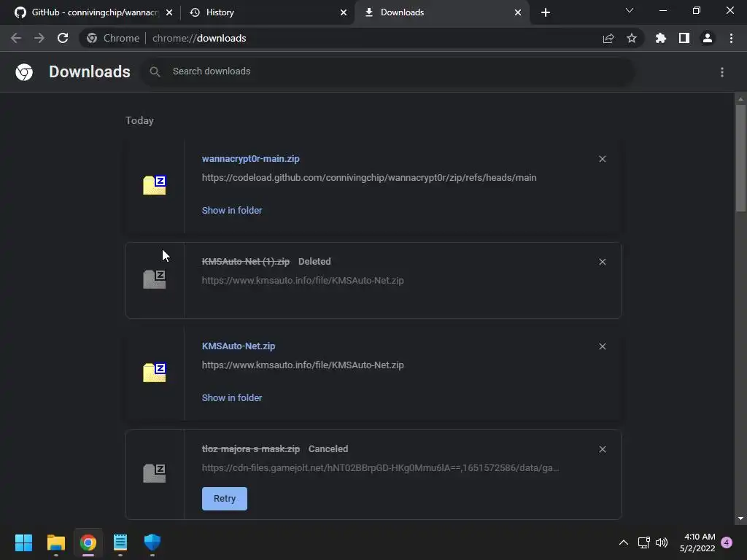Image resolution: width=747 pixels, height=560 pixels.
Task: Close the History tab
Action: pos(344,12)
